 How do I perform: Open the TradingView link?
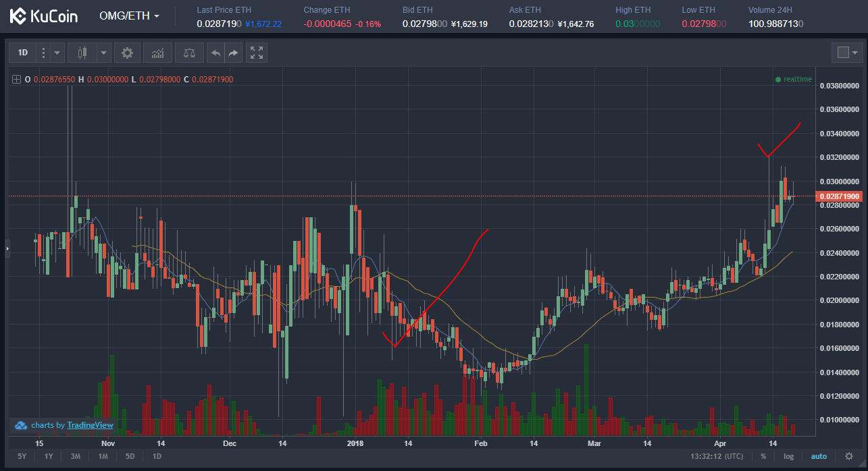pos(90,425)
